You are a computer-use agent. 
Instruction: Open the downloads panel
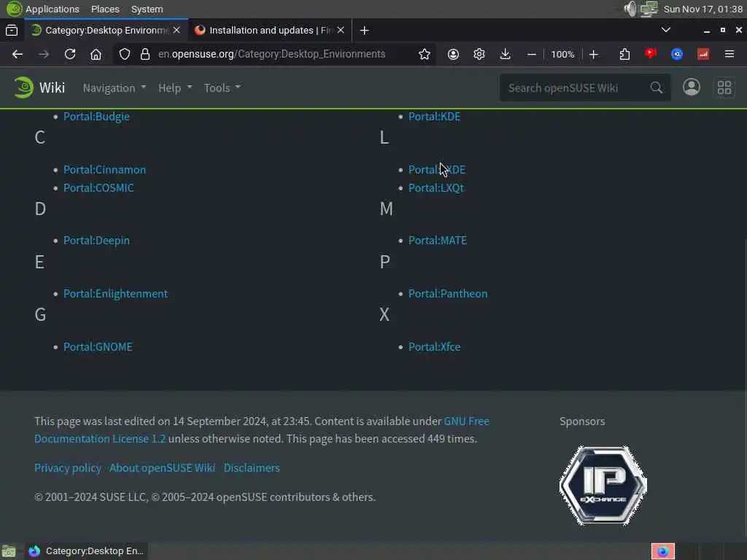pyautogui.click(x=505, y=54)
